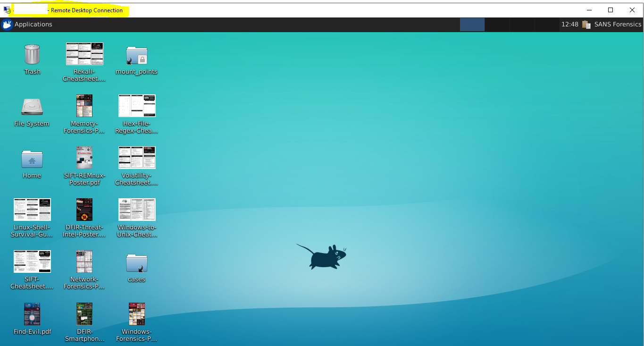Select the Windows-to-Unix cheatsheet icon

click(x=137, y=210)
